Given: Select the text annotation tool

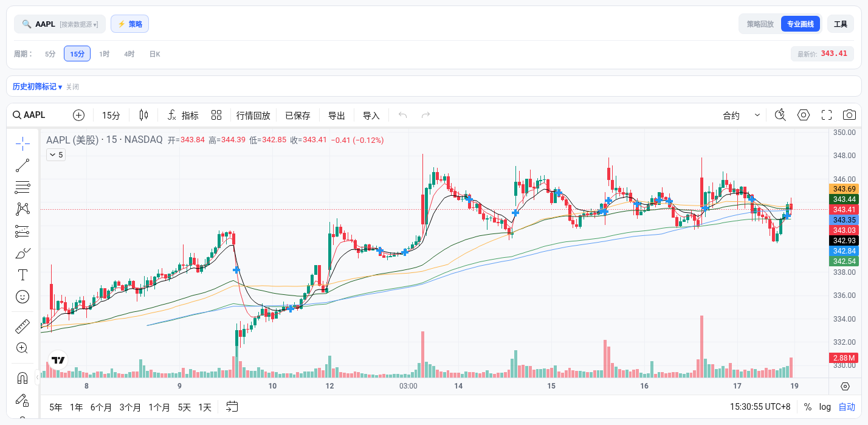Looking at the screenshot, I should tap(22, 275).
